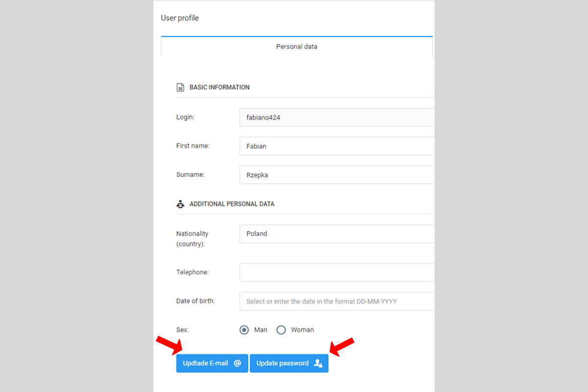Click the Login field containing fabiano424
Viewport: 588px width, 392px height.
[337, 118]
